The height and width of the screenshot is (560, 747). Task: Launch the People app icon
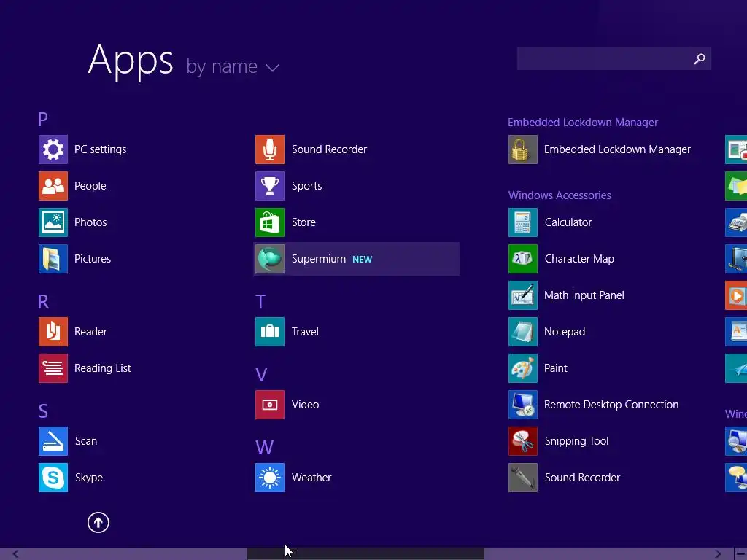pyautogui.click(x=53, y=186)
